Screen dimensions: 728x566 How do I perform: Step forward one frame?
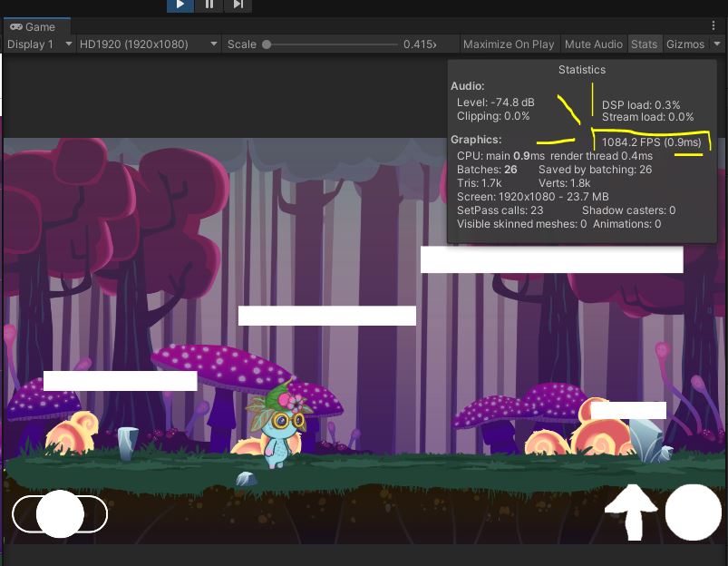(x=238, y=5)
